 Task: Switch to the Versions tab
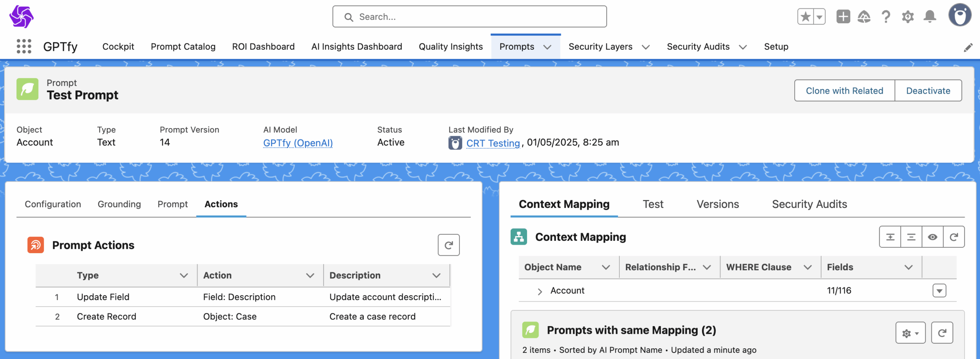[718, 204]
